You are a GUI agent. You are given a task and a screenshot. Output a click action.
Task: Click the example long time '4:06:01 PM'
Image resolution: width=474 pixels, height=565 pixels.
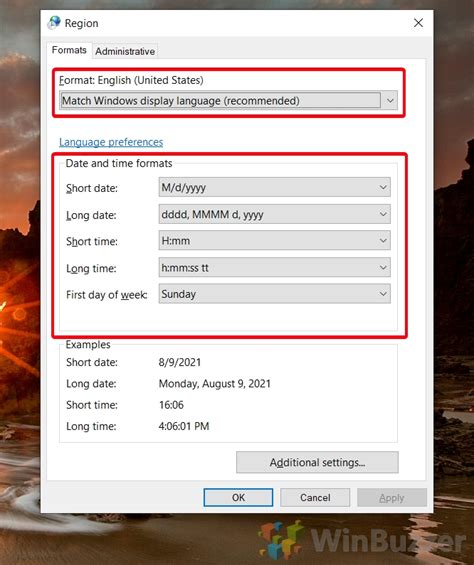coord(184,426)
